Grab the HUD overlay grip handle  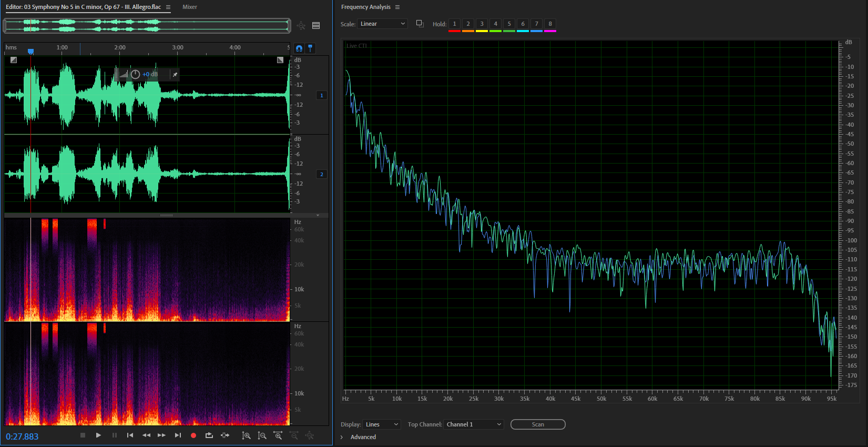click(x=116, y=74)
